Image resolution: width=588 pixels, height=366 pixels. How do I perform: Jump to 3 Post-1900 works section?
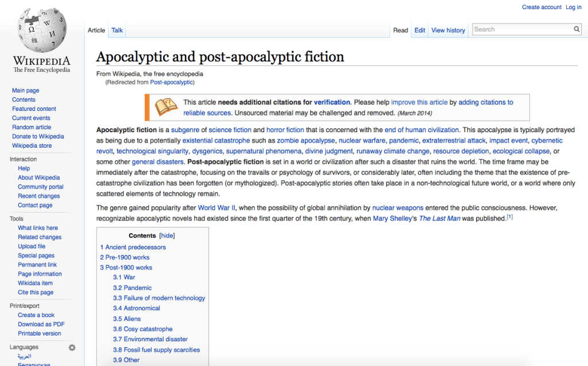point(126,268)
